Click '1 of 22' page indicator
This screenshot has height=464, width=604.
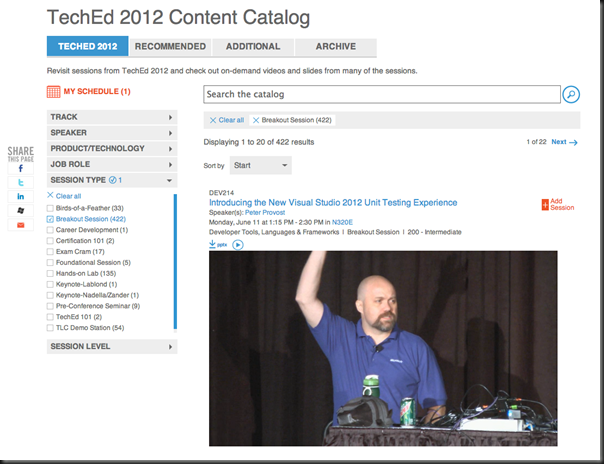click(x=537, y=142)
